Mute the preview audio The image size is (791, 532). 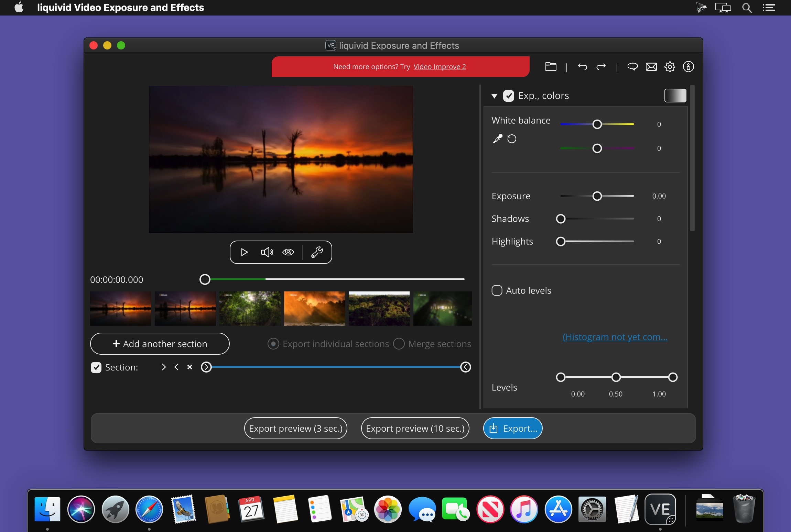point(267,252)
